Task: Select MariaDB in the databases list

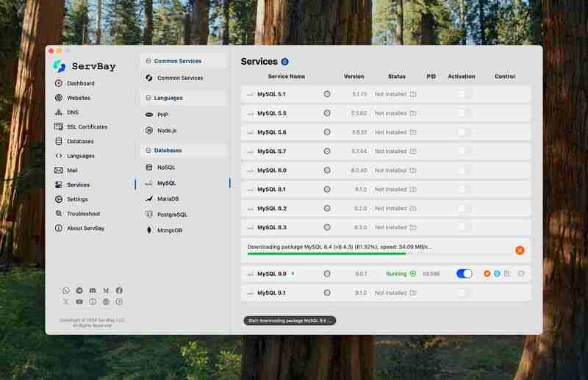Action: pos(168,198)
